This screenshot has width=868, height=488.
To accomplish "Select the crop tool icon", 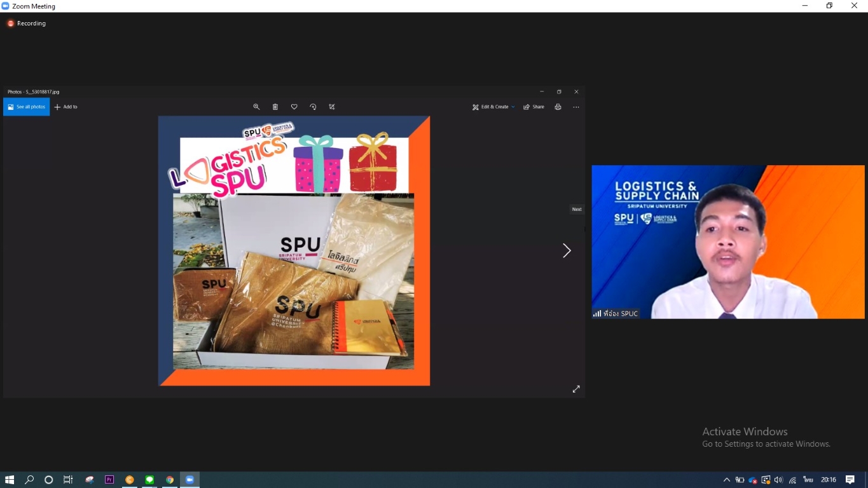I will (332, 107).
